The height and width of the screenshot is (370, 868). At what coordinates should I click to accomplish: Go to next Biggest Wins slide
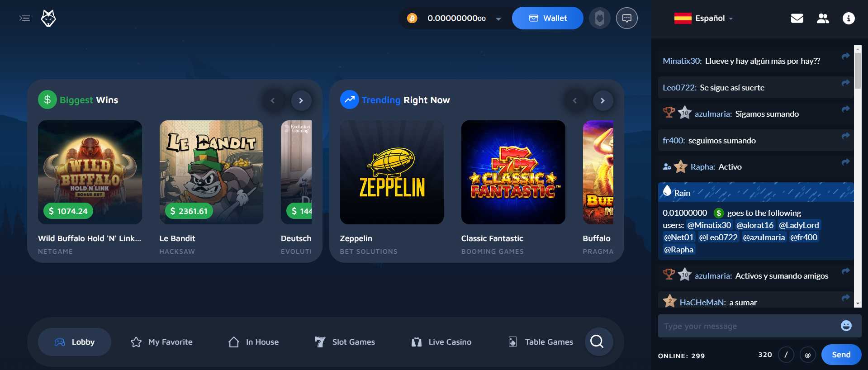(x=301, y=100)
